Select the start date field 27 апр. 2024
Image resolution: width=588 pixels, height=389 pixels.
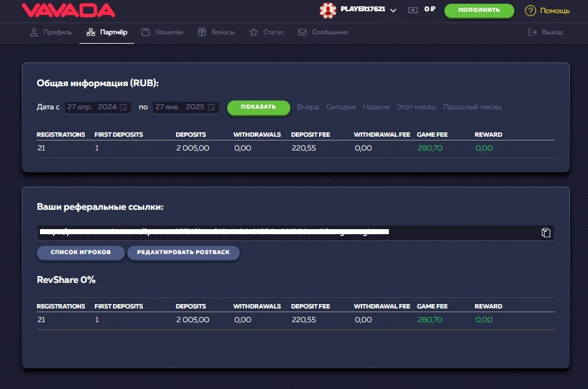(97, 107)
